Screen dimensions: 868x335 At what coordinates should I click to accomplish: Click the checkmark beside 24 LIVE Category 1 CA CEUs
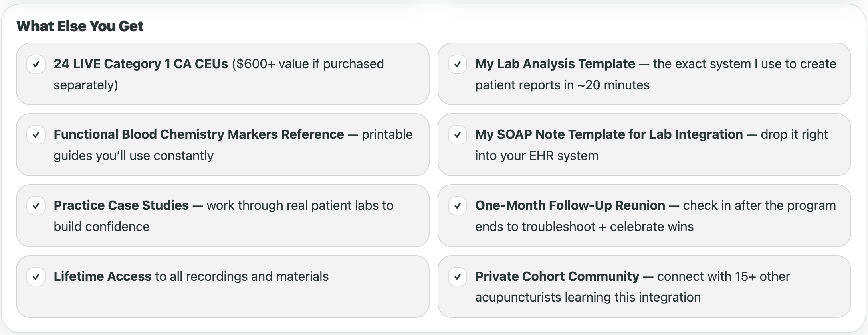tap(36, 64)
